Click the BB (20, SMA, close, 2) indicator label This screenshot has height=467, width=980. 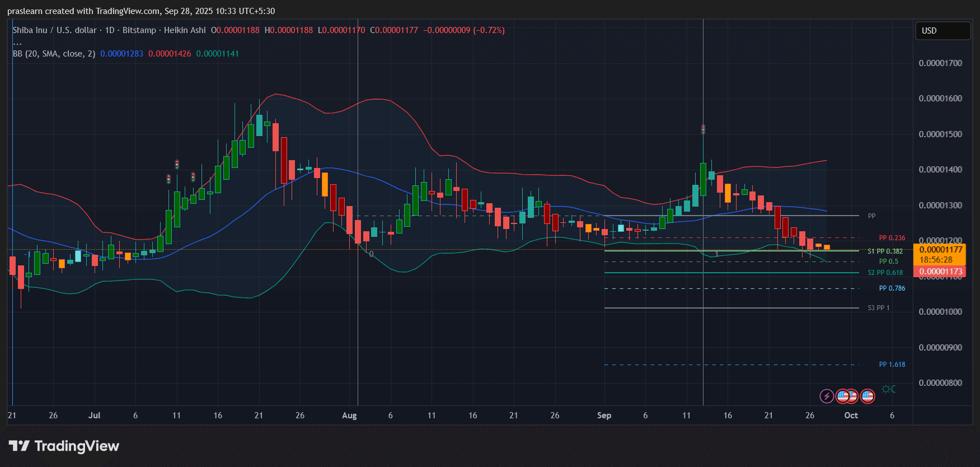[x=54, y=54]
